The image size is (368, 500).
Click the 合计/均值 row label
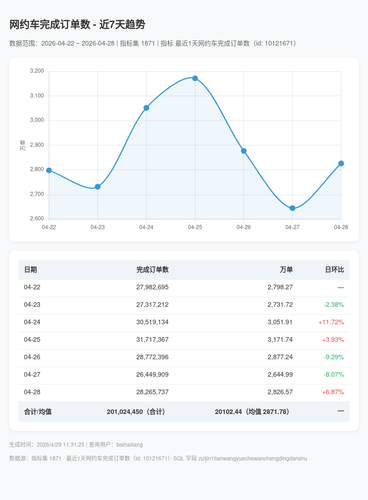[x=38, y=412]
